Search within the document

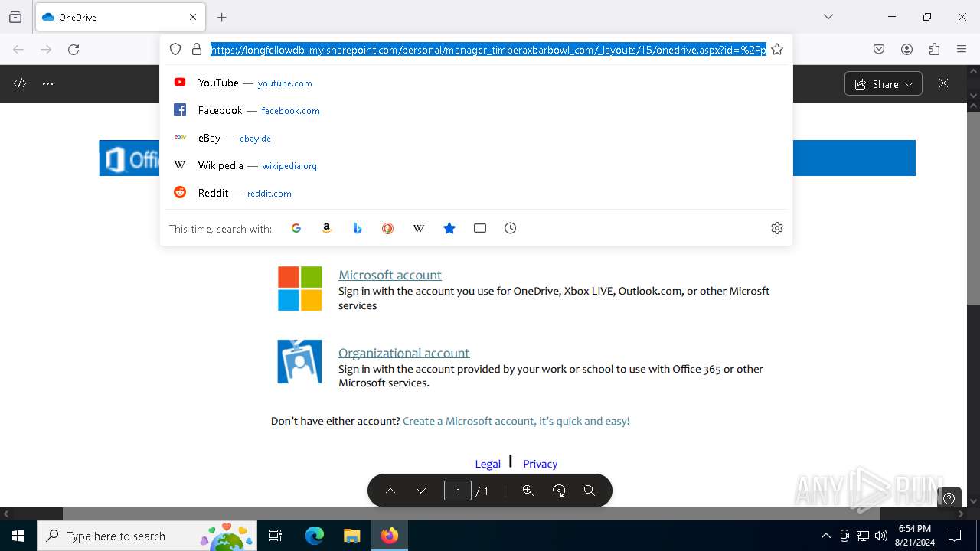tap(590, 491)
